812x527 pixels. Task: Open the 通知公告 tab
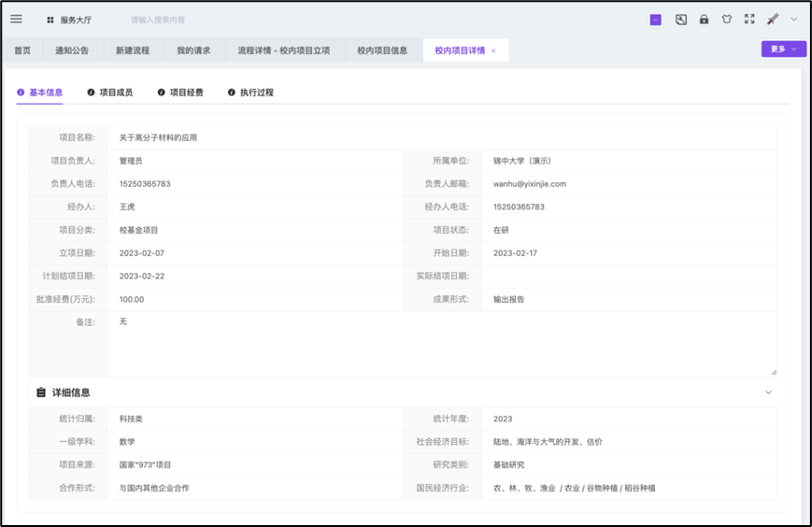coord(72,50)
